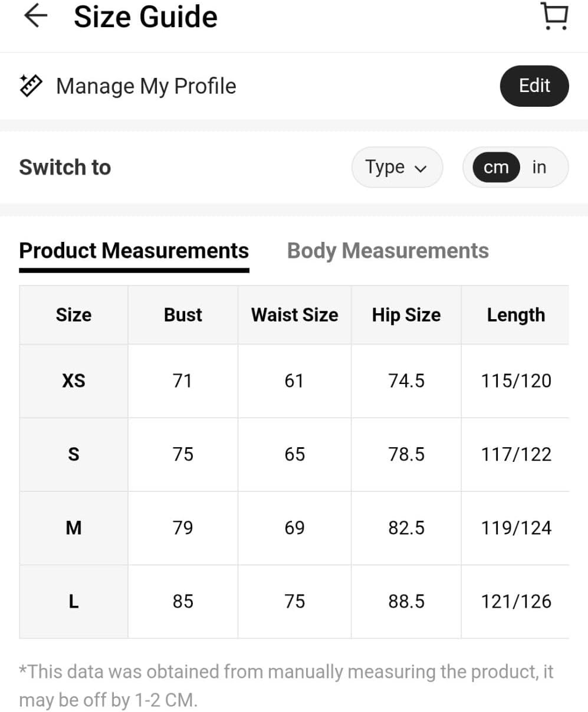Tap the ruler measurement profile icon

tap(31, 86)
